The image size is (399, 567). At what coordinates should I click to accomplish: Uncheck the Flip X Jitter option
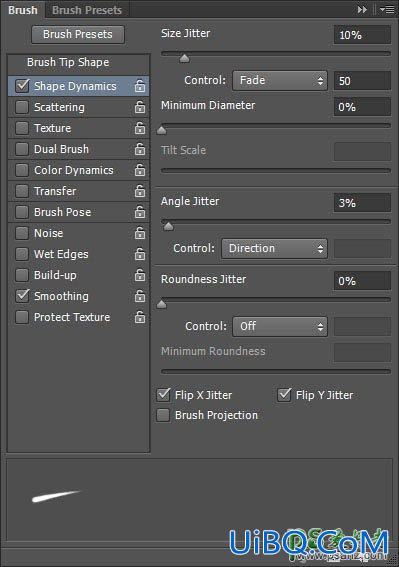pos(164,395)
